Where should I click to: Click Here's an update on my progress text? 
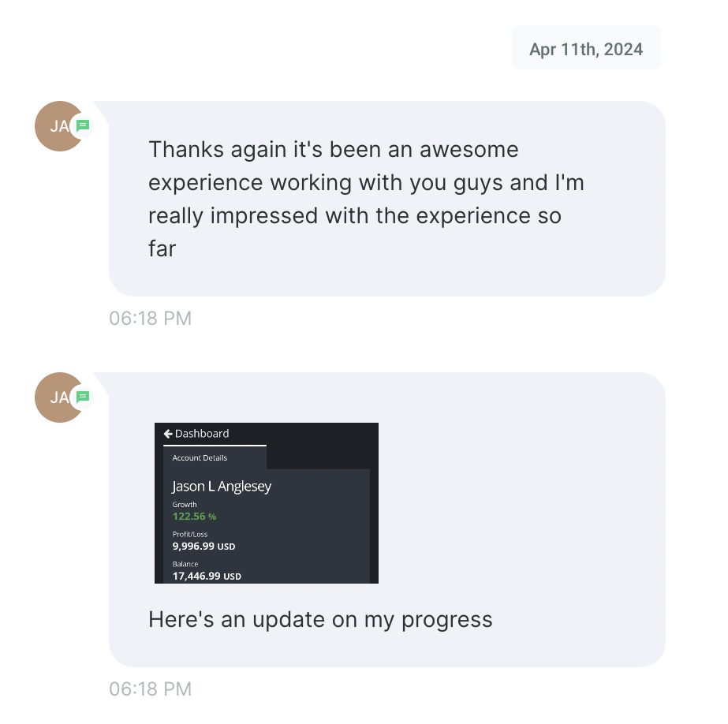(320, 620)
